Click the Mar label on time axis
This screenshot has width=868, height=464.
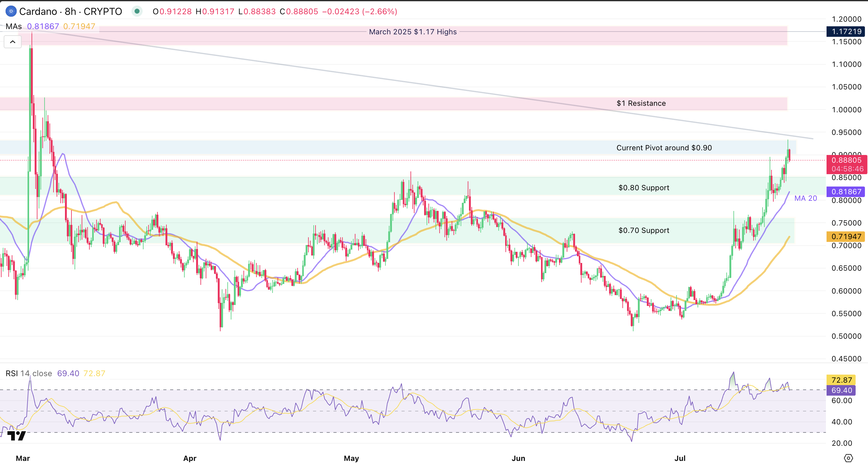(x=23, y=458)
